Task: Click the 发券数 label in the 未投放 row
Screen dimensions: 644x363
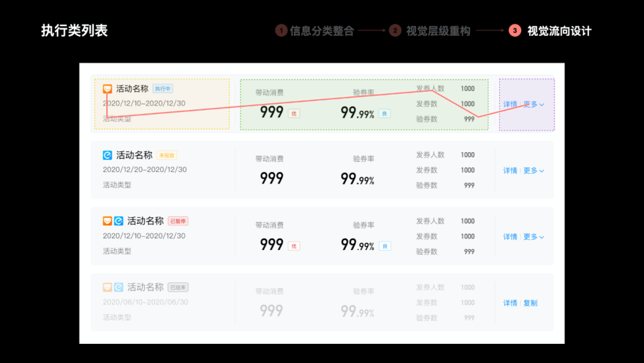Action: pyautogui.click(x=427, y=170)
